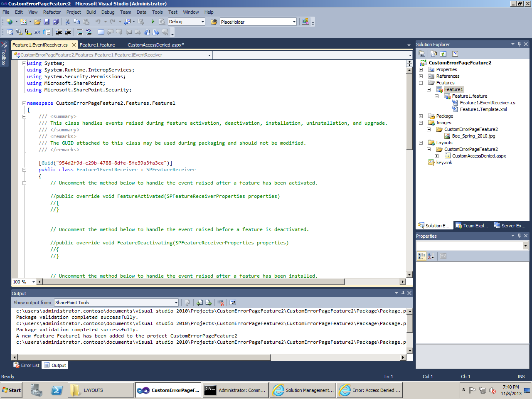Collapse the namespace block in the code editor
The width and height of the screenshot is (532, 399).
coord(24,103)
